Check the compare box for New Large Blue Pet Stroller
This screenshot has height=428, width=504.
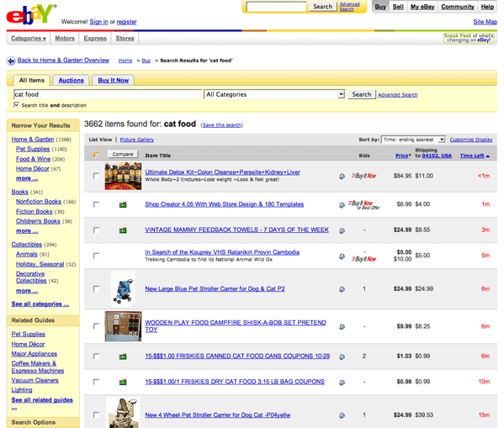tap(96, 289)
